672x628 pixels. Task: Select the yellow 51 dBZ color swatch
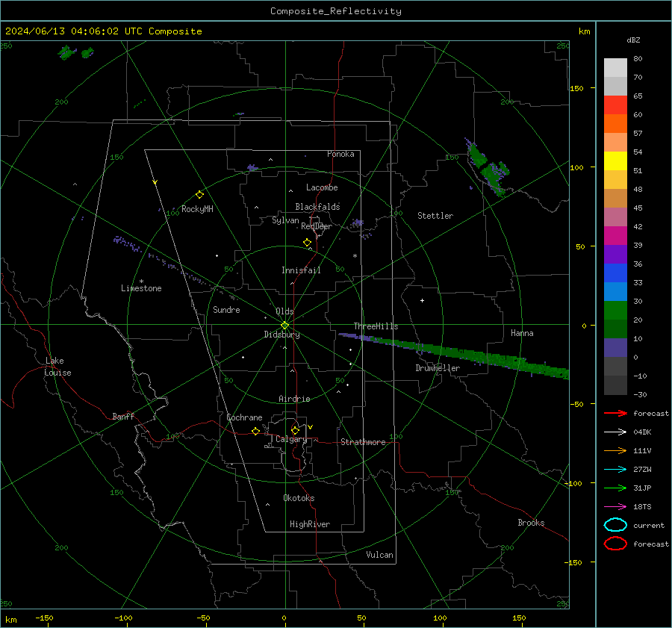pyautogui.click(x=615, y=161)
